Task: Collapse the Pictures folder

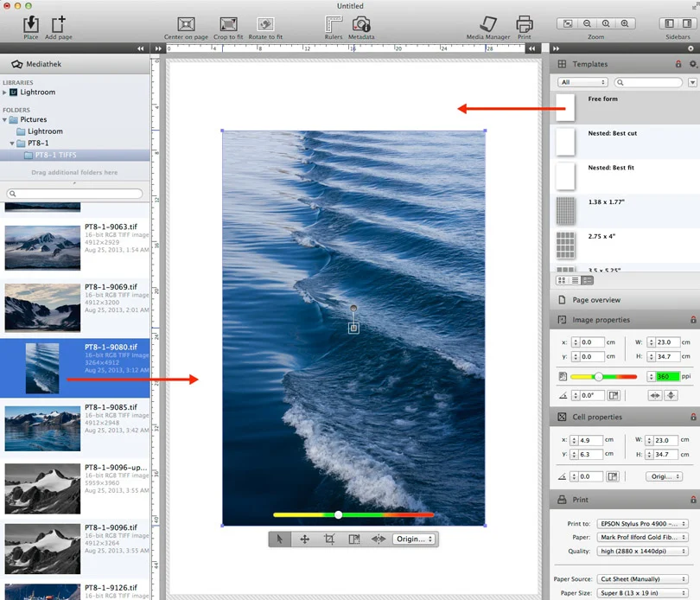Action: [x=4, y=119]
